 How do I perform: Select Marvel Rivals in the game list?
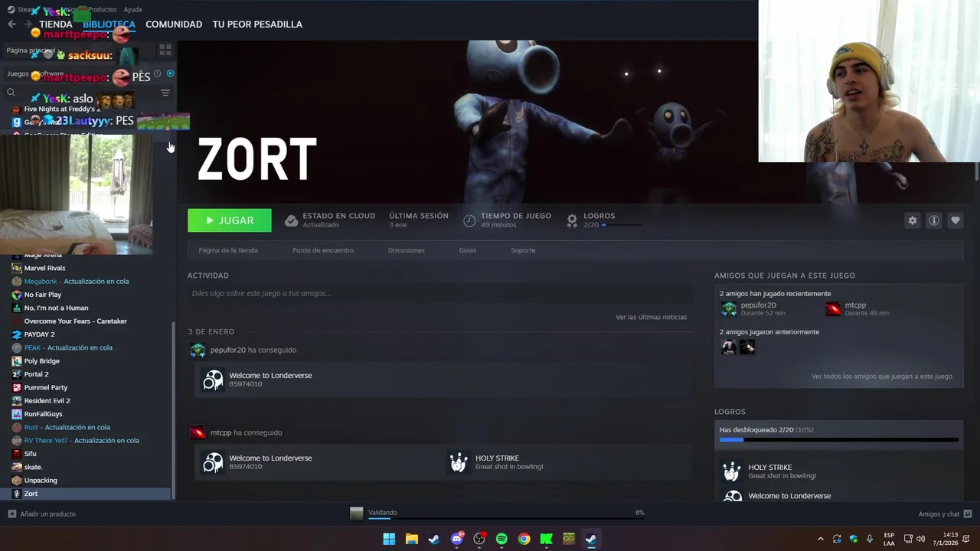click(44, 268)
